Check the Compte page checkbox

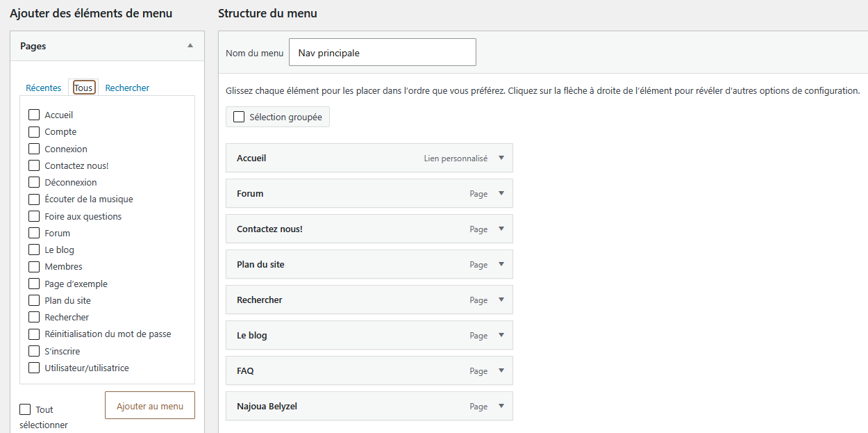point(34,131)
